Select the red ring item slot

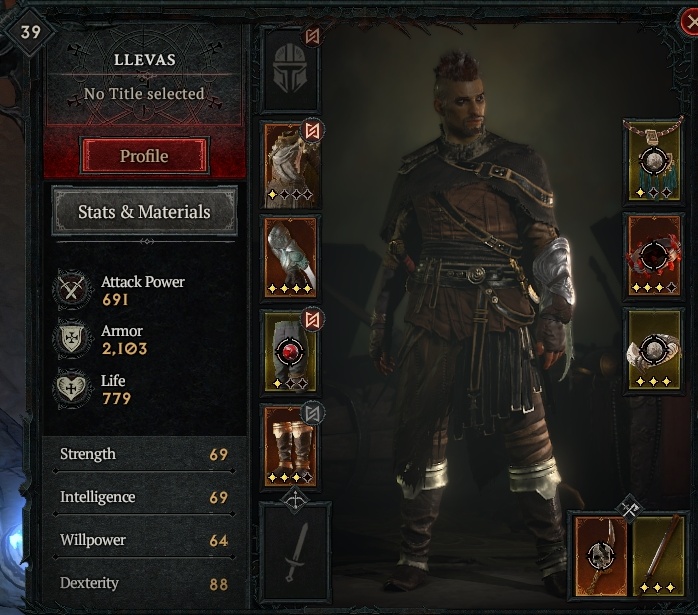(x=653, y=255)
